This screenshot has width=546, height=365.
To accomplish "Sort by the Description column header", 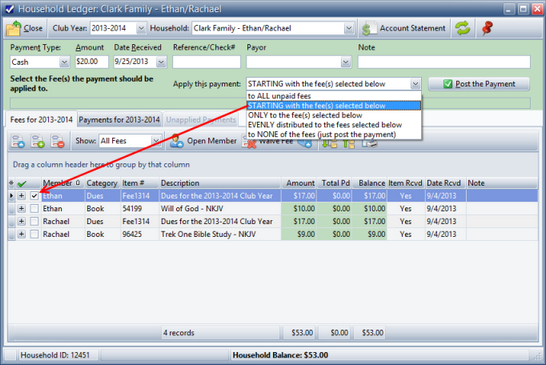I will point(220,183).
